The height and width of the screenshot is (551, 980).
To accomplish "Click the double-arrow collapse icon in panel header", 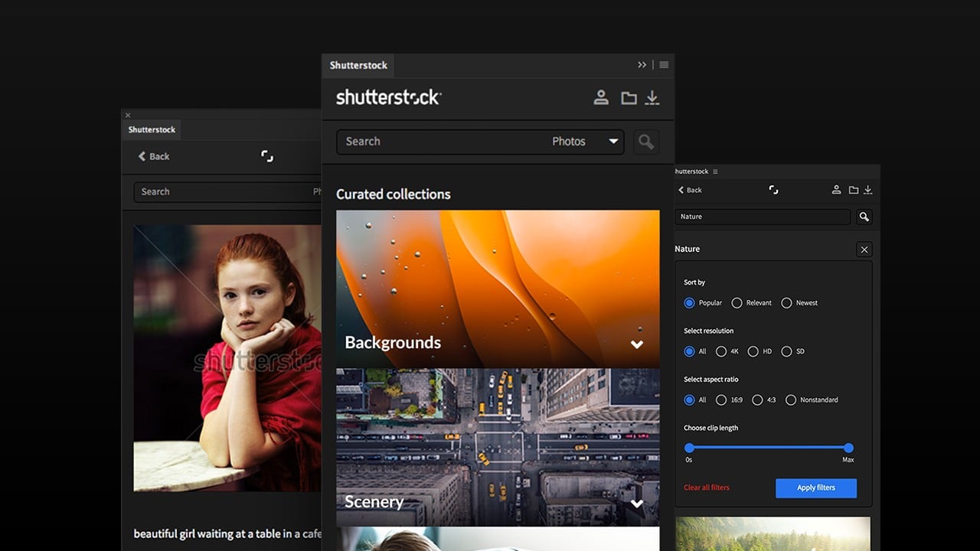I will coord(642,64).
